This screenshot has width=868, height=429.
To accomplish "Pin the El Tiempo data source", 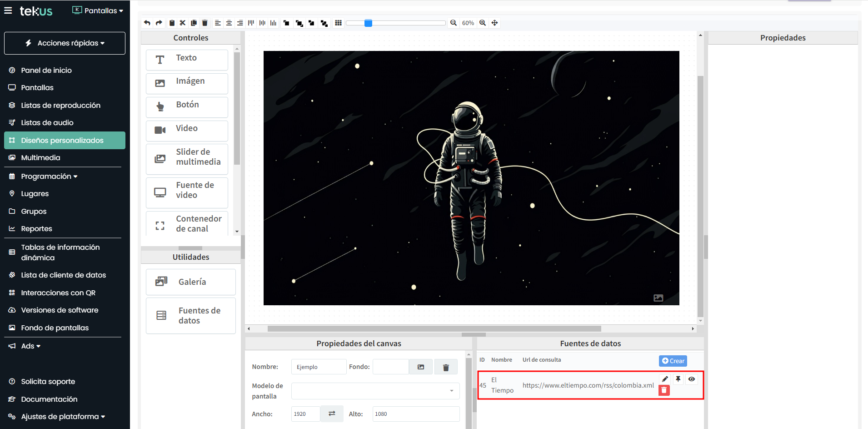I will tap(678, 379).
